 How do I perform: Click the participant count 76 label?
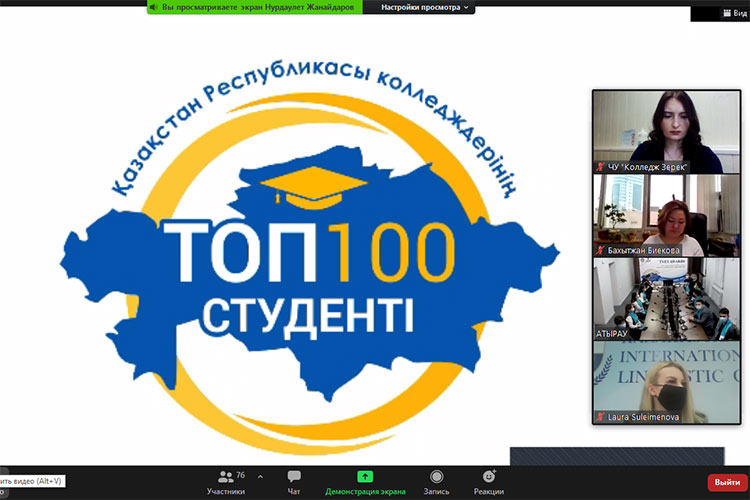coord(241,475)
